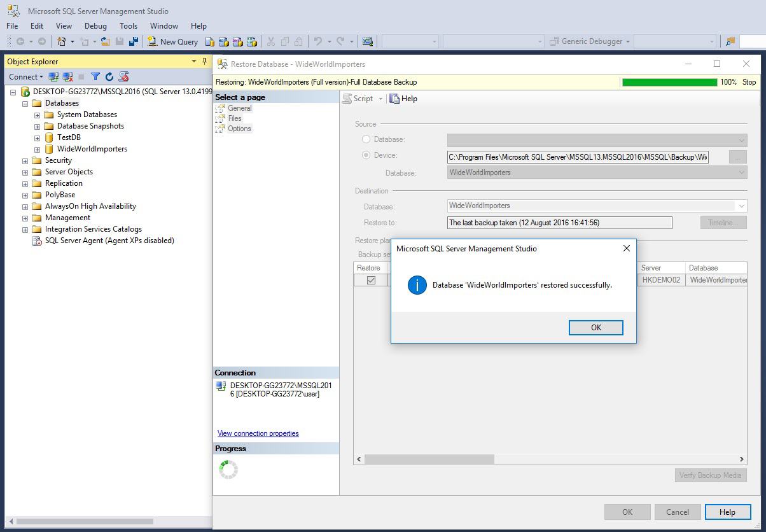Expand the Database Snapshots folder

(37, 126)
